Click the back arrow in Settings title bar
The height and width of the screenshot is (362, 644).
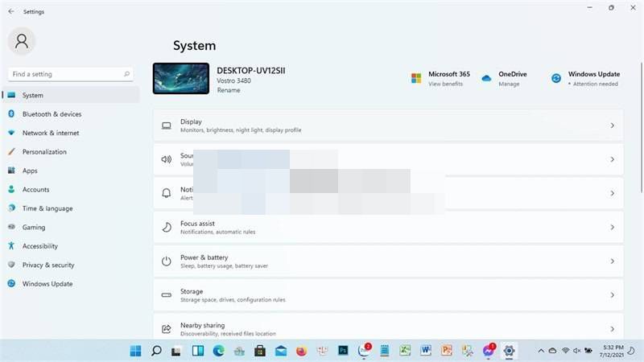click(x=11, y=11)
